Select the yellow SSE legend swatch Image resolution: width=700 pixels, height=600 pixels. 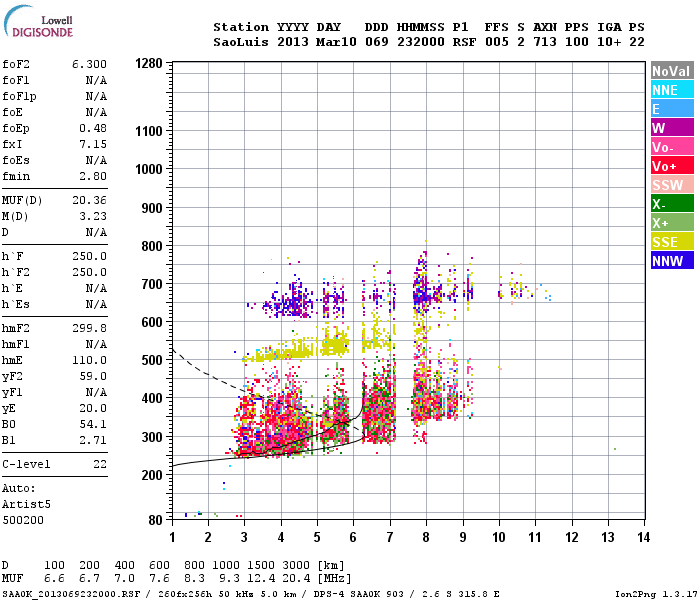tap(672, 242)
